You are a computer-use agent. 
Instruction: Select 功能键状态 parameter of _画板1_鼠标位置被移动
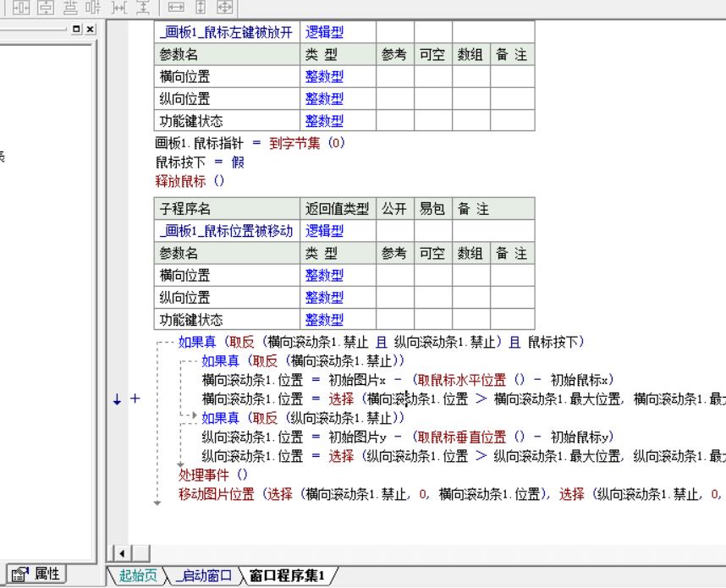[227, 320]
